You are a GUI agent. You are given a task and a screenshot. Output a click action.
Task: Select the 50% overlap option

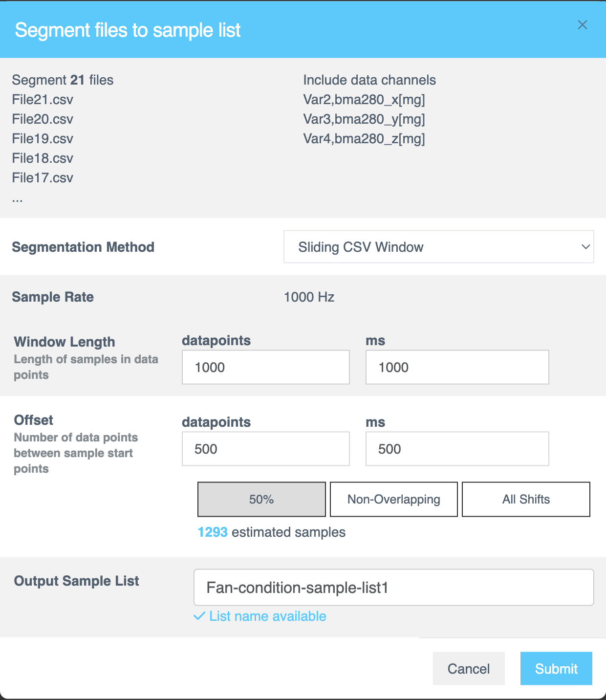(261, 499)
